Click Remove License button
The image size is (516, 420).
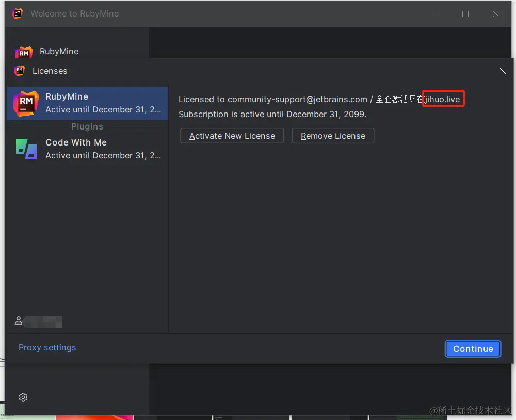coord(333,136)
